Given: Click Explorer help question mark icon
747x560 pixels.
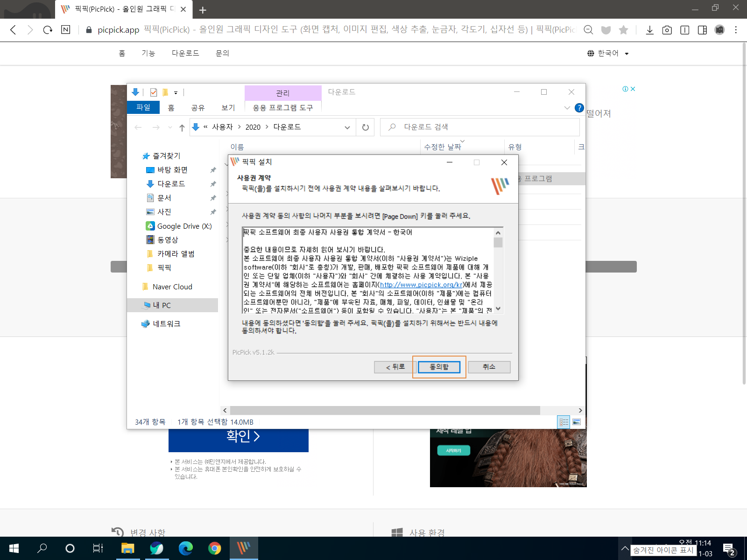Looking at the screenshot, I should click(x=579, y=108).
